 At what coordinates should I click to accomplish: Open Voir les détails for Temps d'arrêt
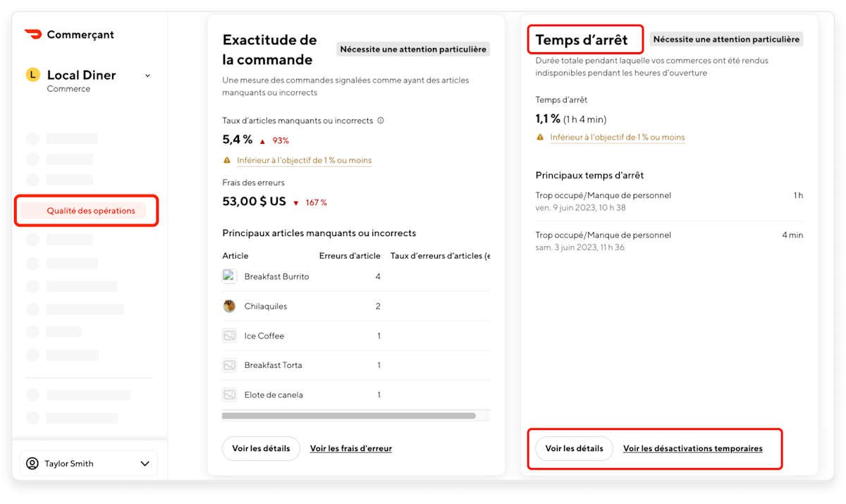click(574, 448)
